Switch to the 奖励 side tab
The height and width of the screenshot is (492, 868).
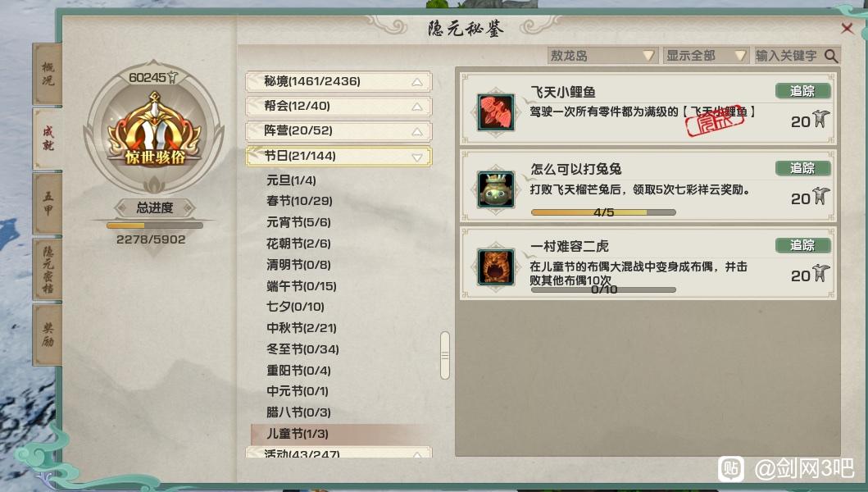click(x=48, y=335)
